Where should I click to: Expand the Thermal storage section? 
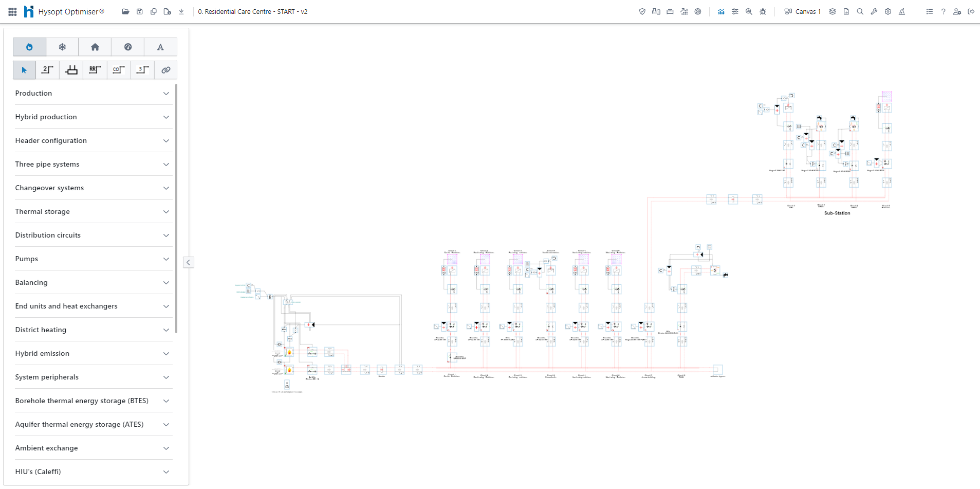[x=93, y=211]
